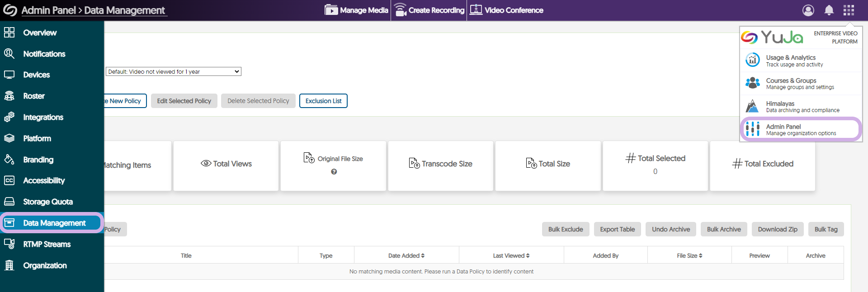Sort table by Date Added
Screen dimensions: 868x292
[x=406, y=255]
